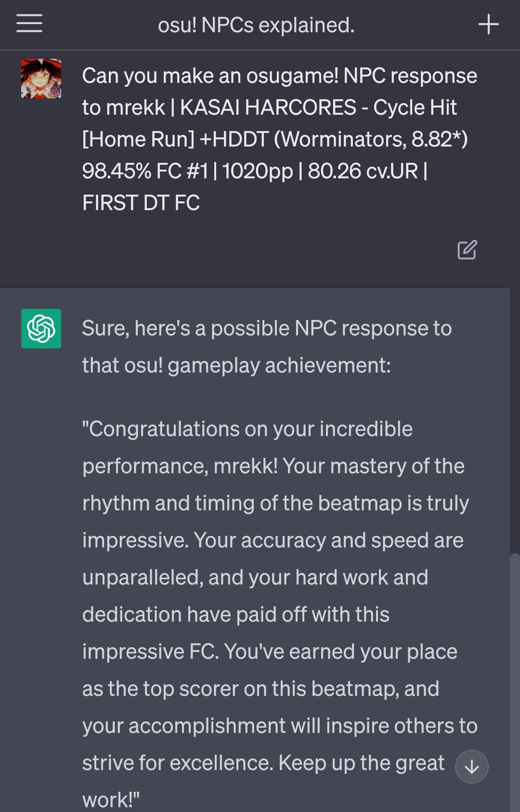Click the "FIRST DT FC" line

(141, 203)
